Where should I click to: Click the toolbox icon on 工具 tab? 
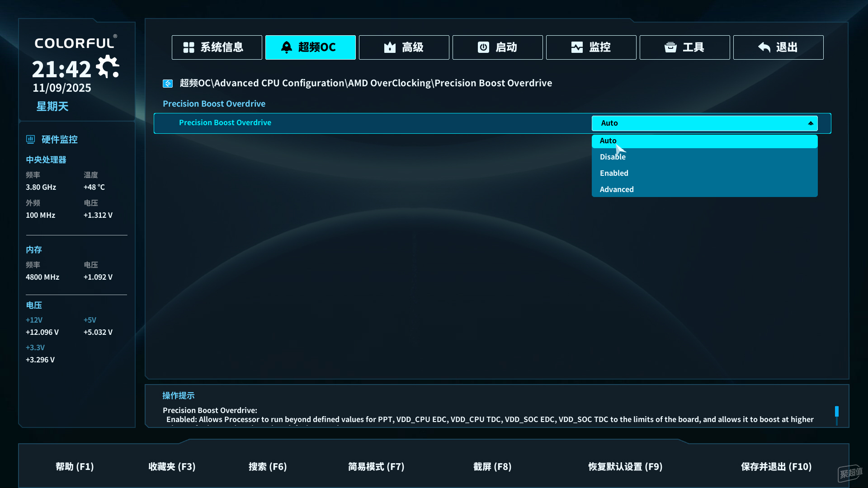(670, 47)
